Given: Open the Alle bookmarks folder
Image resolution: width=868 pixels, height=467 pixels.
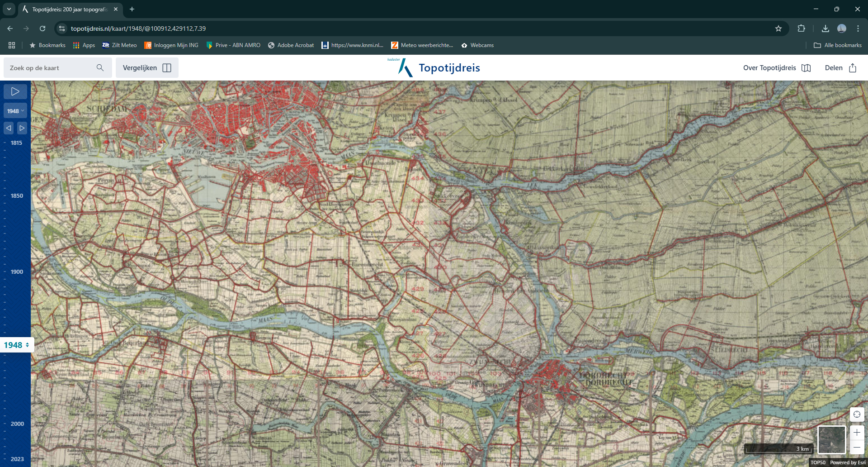Looking at the screenshot, I should (x=838, y=45).
